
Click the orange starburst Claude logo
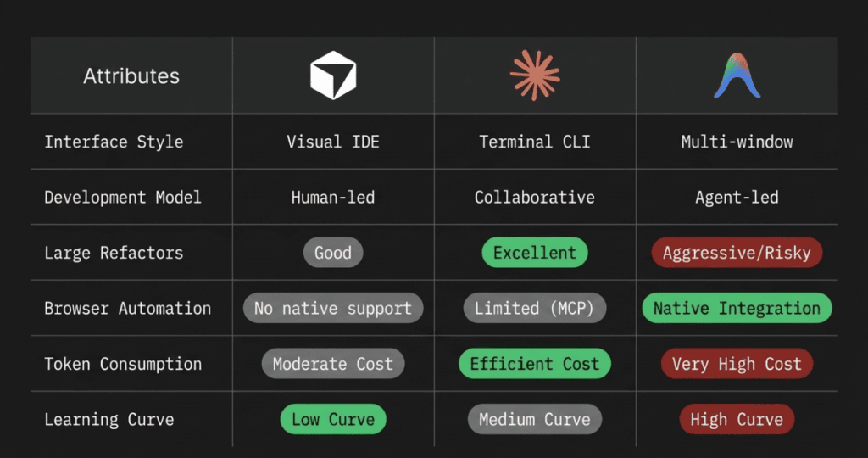(535, 75)
